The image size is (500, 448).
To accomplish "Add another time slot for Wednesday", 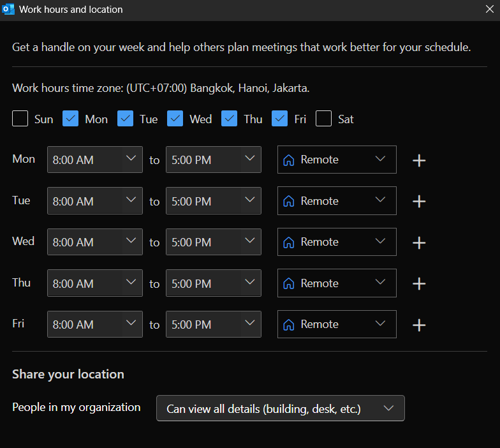I will [x=418, y=243].
